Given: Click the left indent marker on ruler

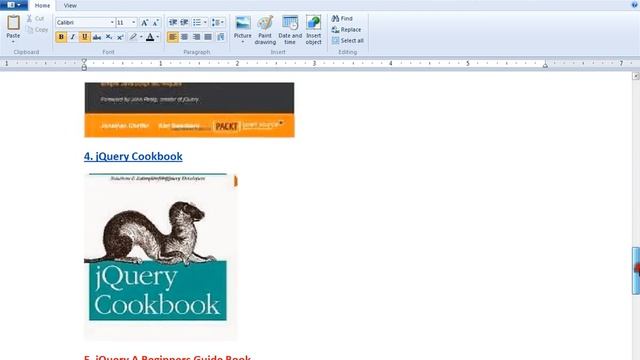Looking at the screenshot, I should 84,64.
